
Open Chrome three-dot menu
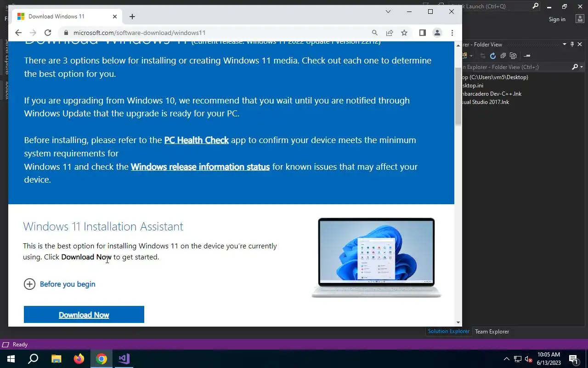452,33
